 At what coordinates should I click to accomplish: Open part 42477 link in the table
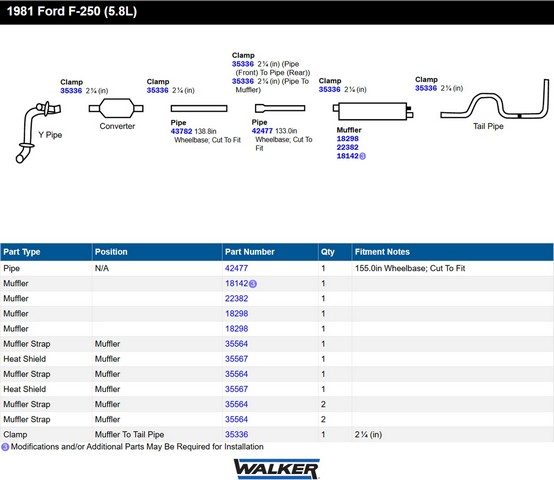pos(236,268)
